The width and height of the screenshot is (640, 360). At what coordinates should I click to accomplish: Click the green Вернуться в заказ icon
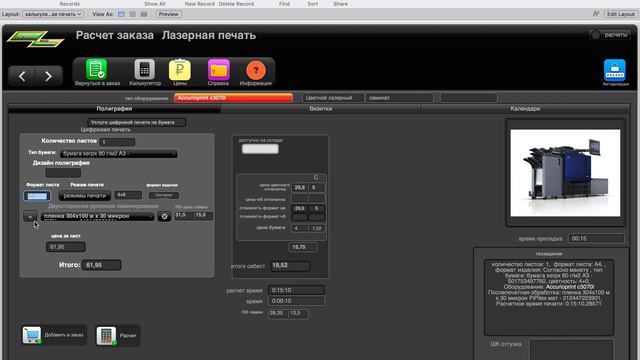pos(96,69)
